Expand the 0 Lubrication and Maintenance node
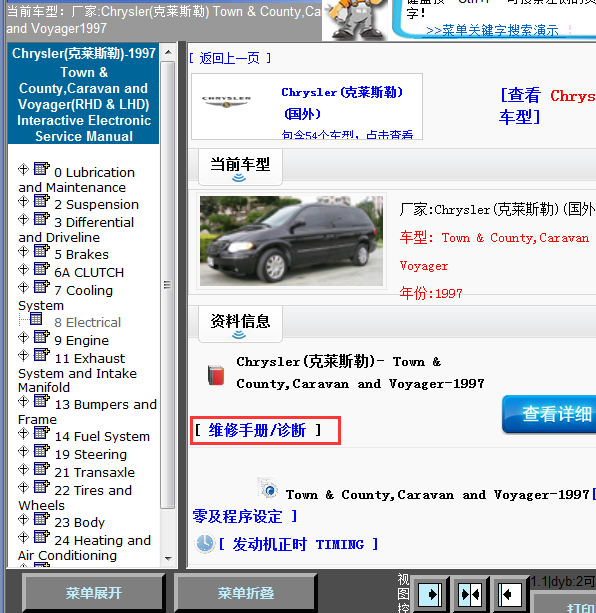This screenshot has height=613, width=596. pyautogui.click(x=23, y=169)
